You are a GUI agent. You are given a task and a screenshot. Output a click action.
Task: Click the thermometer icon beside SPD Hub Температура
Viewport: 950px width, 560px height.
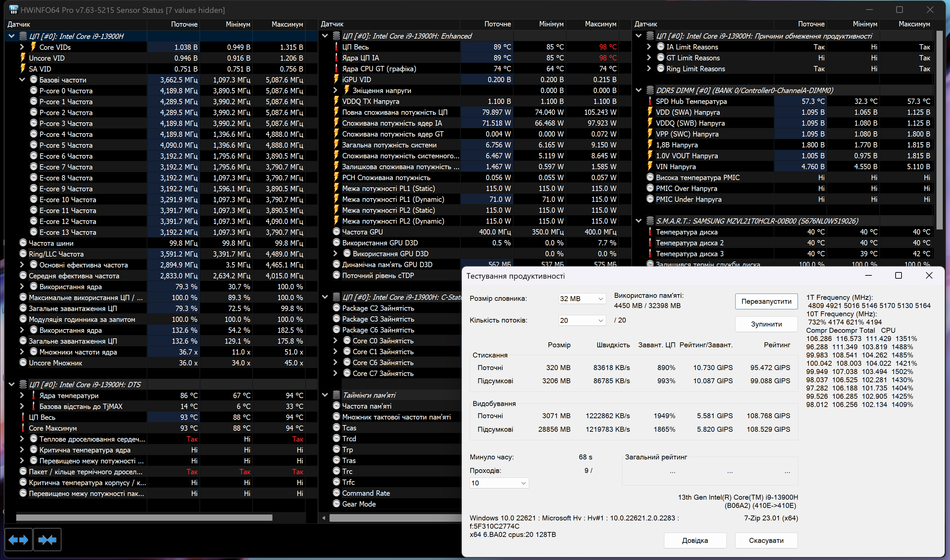(x=650, y=101)
